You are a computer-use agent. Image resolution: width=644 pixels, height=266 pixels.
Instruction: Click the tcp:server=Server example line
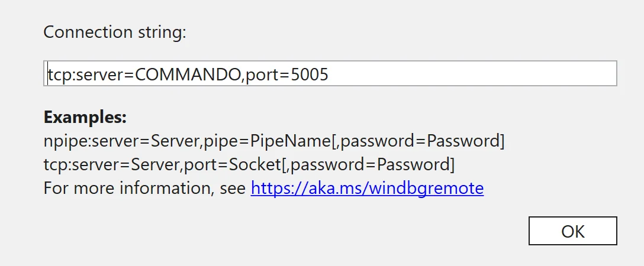249,164
